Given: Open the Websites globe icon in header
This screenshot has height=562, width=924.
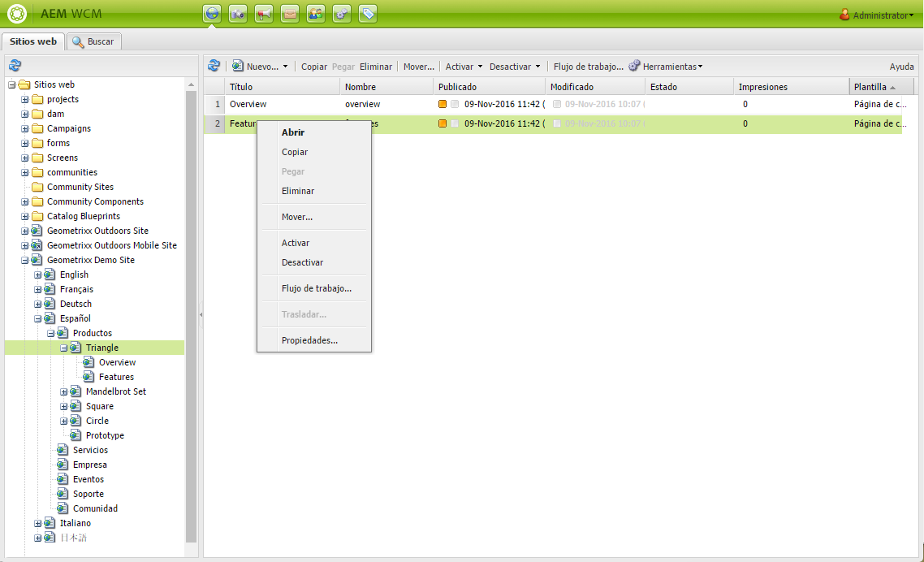Looking at the screenshot, I should coord(212,14).
